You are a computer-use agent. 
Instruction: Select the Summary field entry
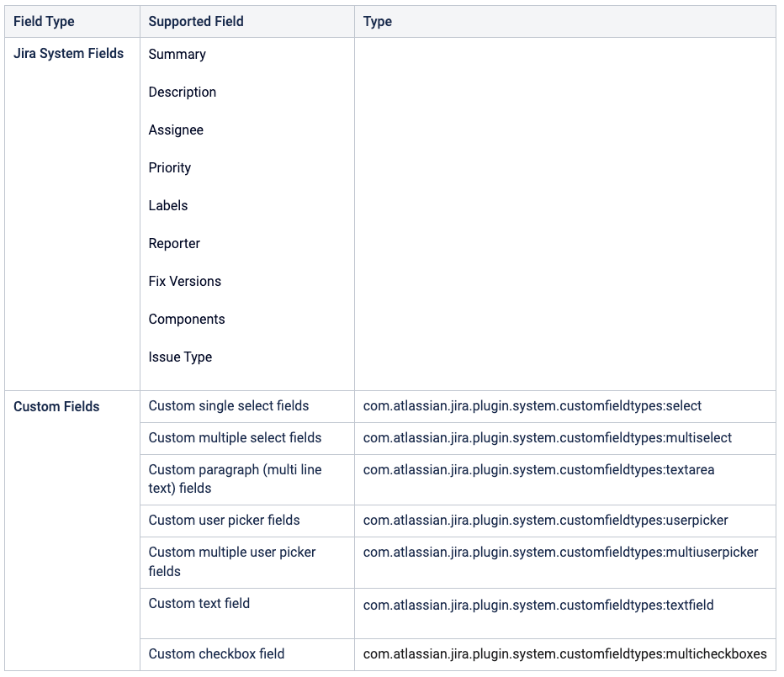pos(177,55)
